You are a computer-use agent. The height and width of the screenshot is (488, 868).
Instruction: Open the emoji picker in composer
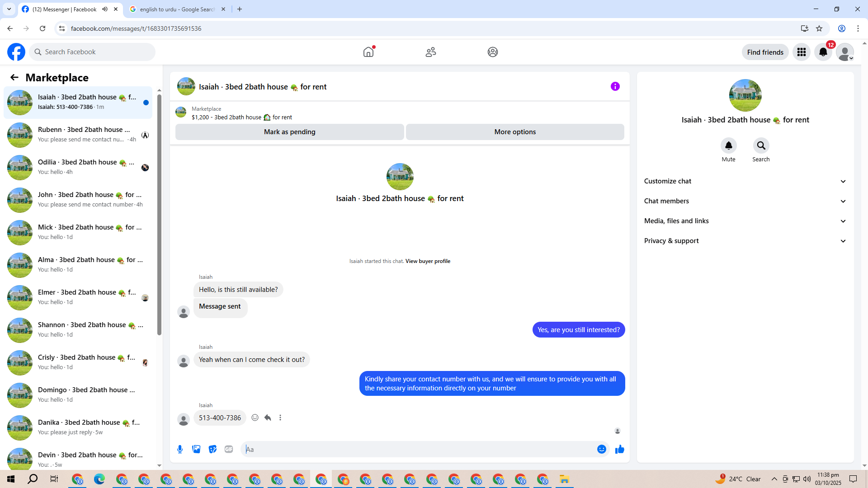point(602,449)
